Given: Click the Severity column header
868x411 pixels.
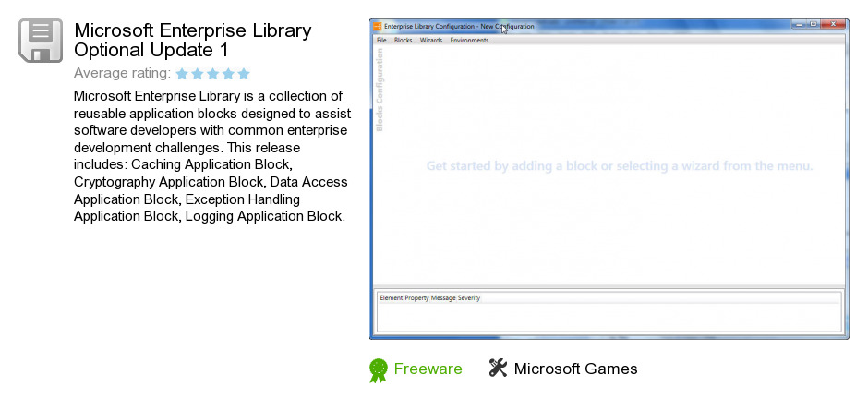Looking at the screenshot, I should pos(469,298).
